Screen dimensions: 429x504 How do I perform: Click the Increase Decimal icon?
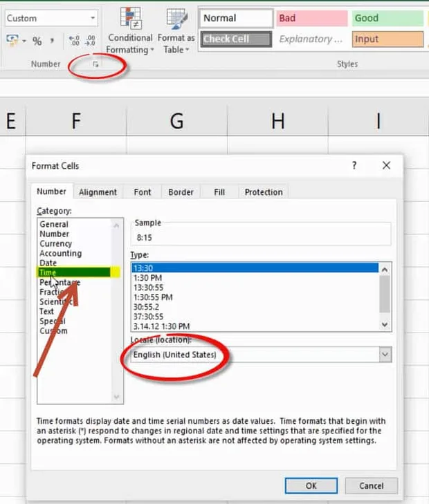tap(74, 41)
